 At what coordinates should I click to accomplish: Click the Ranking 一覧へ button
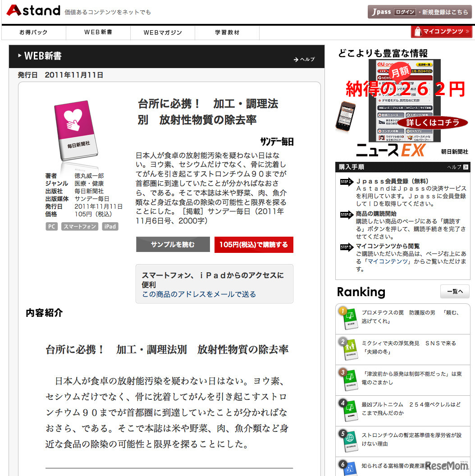click(x=455, y=292)
